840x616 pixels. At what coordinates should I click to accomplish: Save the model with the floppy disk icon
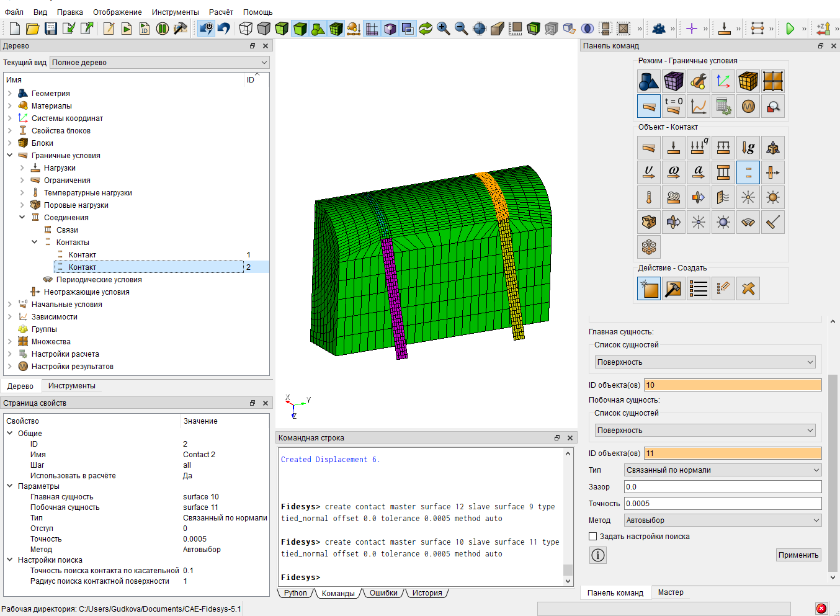pos(51,29)
